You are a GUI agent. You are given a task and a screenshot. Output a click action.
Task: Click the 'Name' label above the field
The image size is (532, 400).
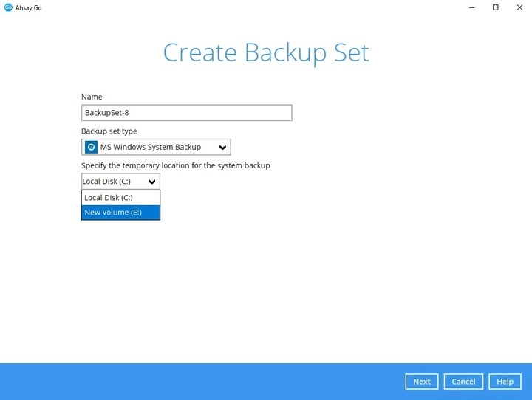point(92,97)
